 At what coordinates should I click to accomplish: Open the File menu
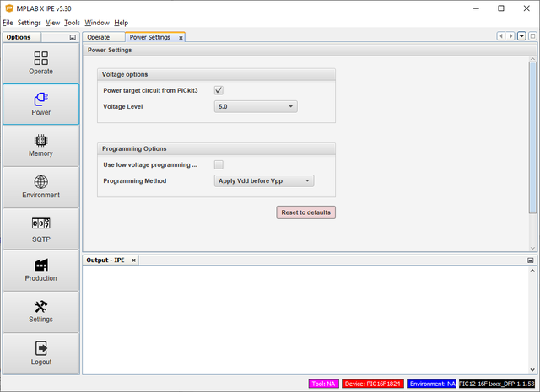point(8,23)
